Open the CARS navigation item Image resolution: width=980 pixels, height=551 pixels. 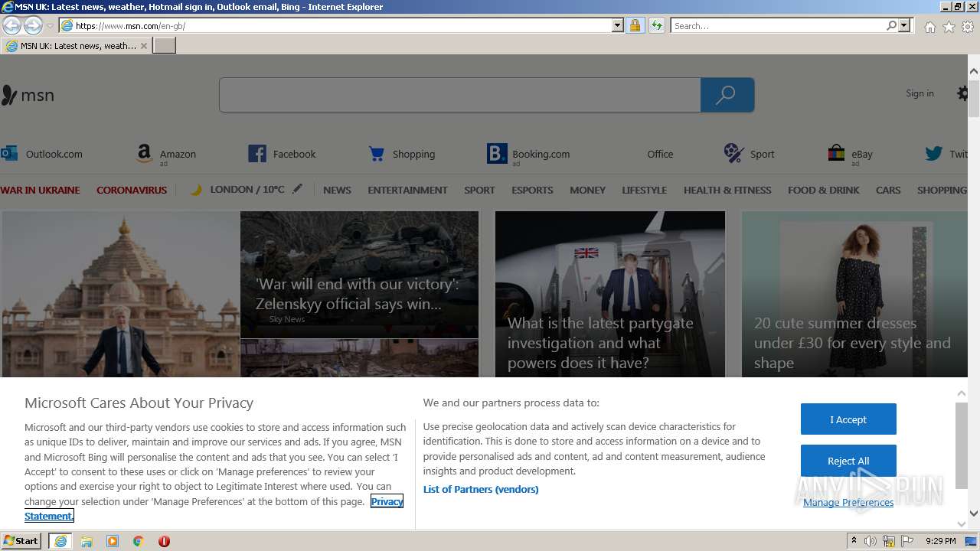[x=888, y=190]
